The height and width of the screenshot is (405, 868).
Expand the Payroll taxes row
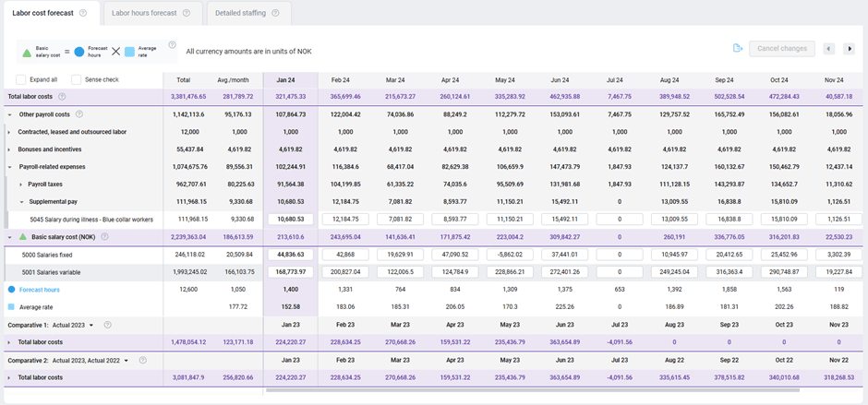[21, 185]
